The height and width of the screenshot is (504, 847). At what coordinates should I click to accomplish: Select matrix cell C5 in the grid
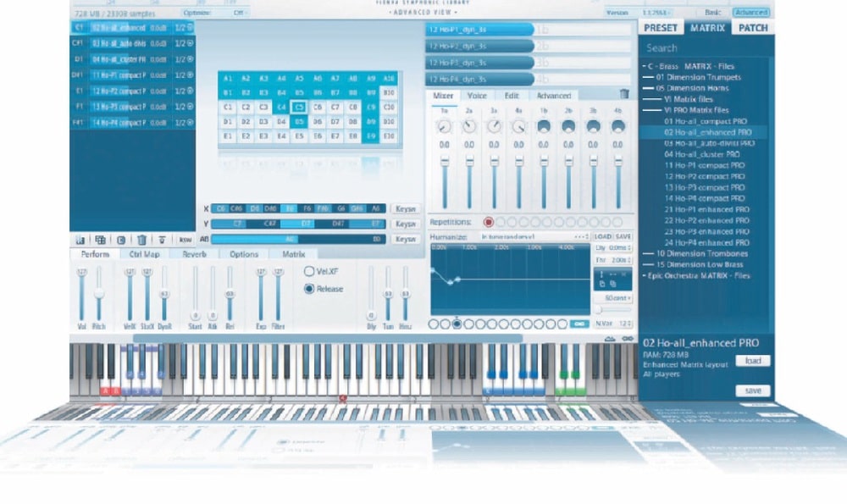299,107
